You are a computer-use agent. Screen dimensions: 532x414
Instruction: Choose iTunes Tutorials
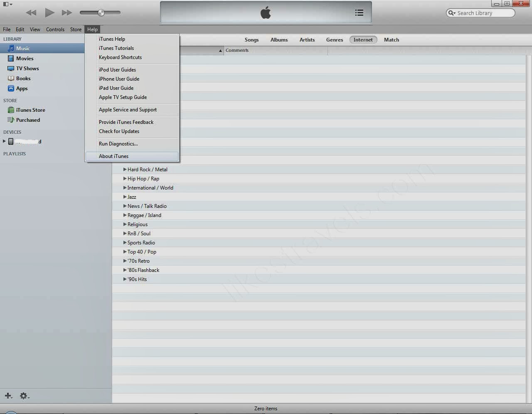point(132,48)
